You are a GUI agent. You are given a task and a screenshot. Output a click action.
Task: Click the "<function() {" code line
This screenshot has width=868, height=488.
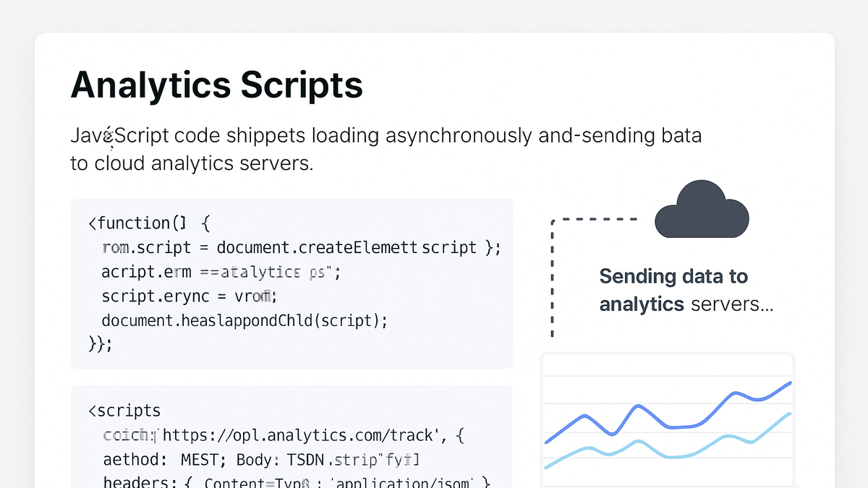(x=149, y=223)
